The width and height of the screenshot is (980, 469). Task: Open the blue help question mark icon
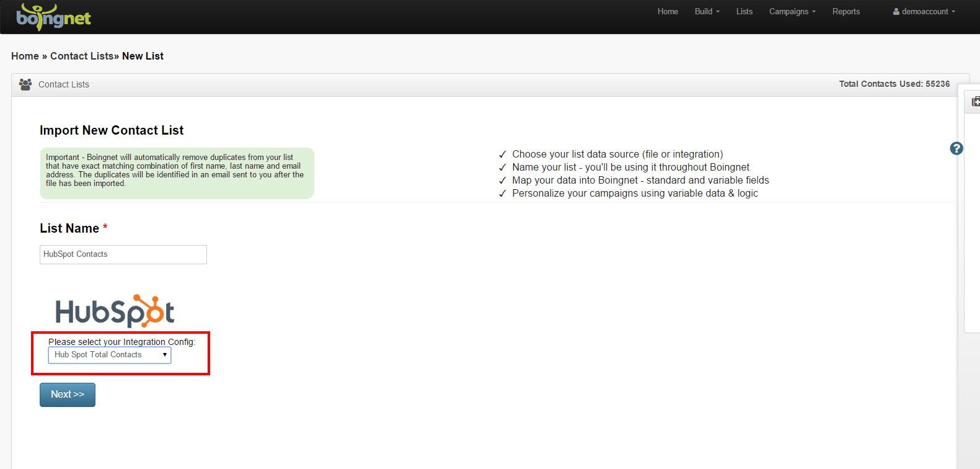pos(956,148)
